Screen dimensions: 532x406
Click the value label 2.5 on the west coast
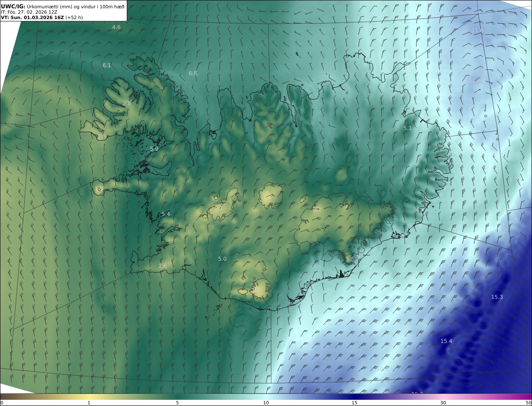click(x=101, y=137)
